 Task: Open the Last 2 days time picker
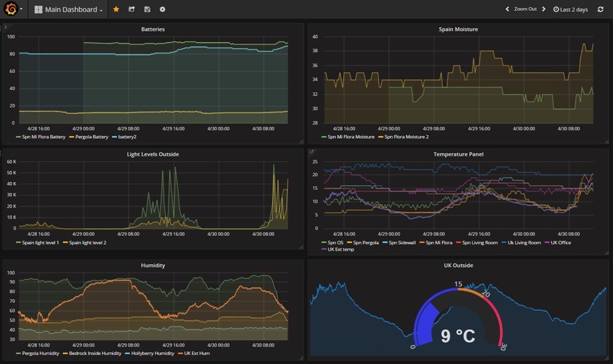click(x=570, y=10)
